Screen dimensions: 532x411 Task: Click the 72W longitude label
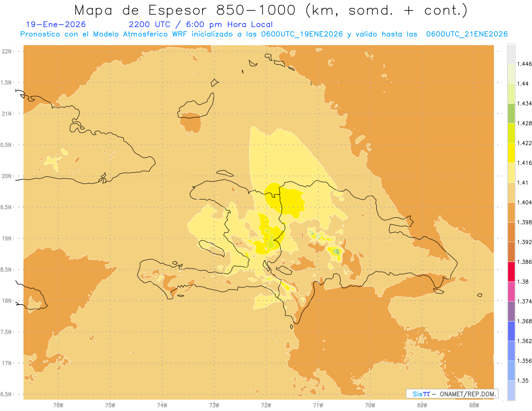coord(266,405)
